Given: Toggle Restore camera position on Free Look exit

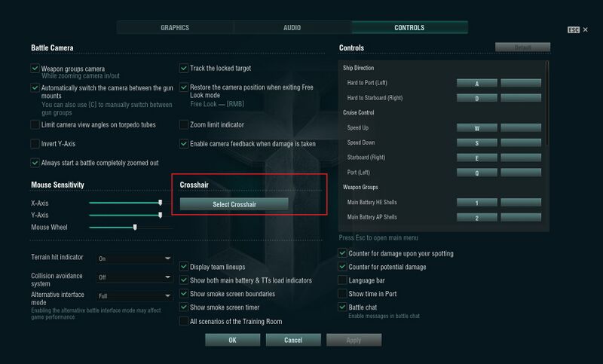Looking at the screenshot, I should coord(184,87).
